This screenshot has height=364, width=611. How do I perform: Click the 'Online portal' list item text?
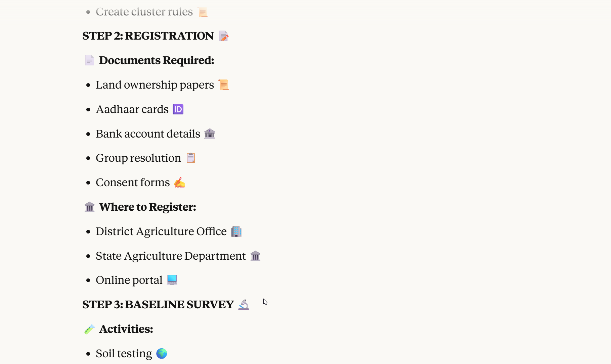tap(129, 280)
